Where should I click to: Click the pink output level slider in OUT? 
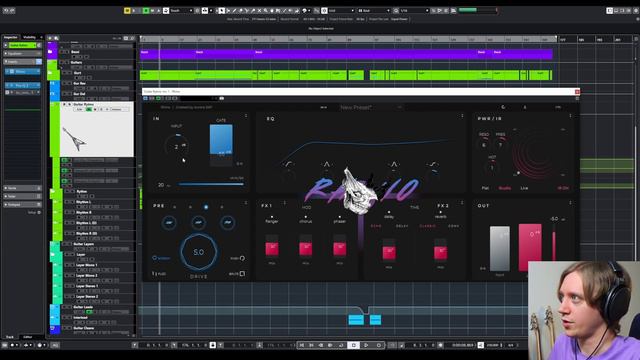[530, 247]
